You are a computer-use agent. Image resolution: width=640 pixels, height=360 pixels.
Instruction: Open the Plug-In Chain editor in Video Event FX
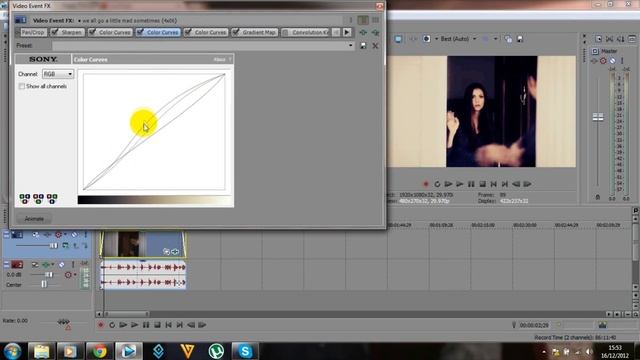click(363, 32)
